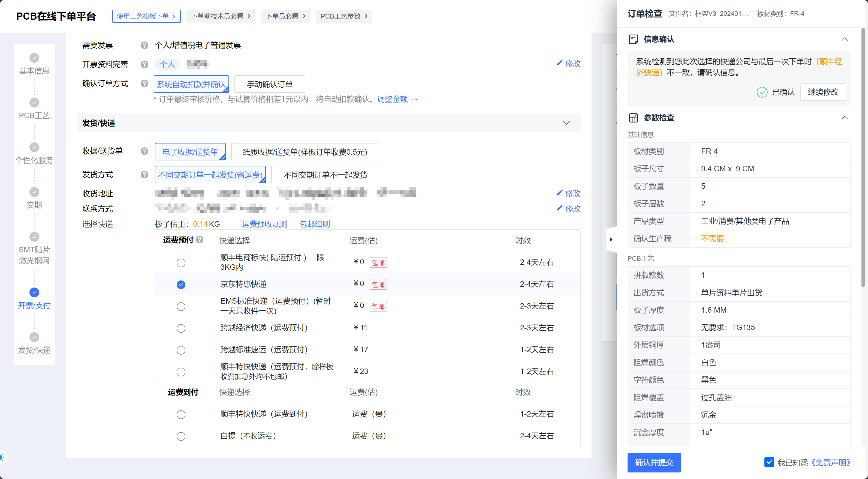Click side panel collapse arrow handle
The width and height of the screenshot is (868, 479).
coord(611,239)
